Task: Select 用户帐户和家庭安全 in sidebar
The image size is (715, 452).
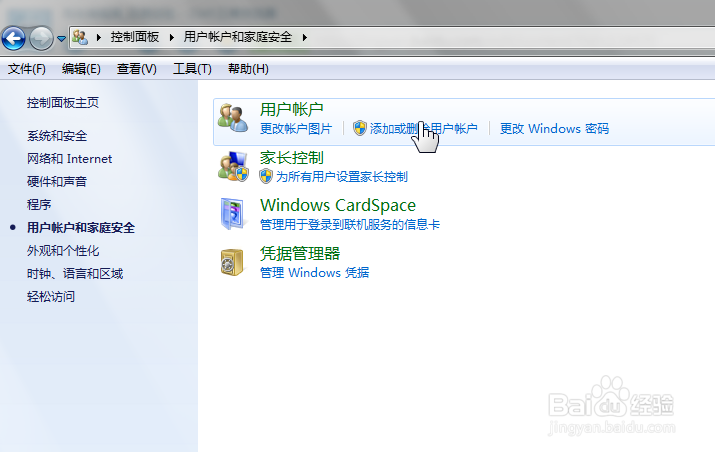Action: [x=81, y=228]
